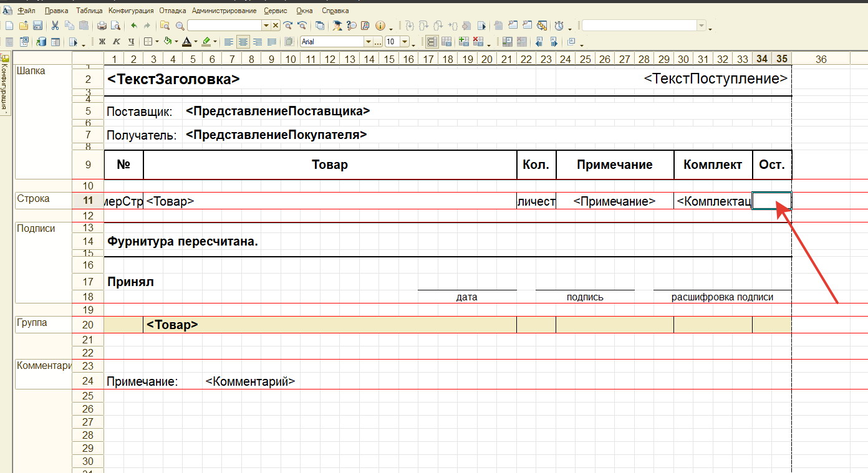Click the Help information icon
This screenshot has height=473, width=868.
(x=380, y=26)
